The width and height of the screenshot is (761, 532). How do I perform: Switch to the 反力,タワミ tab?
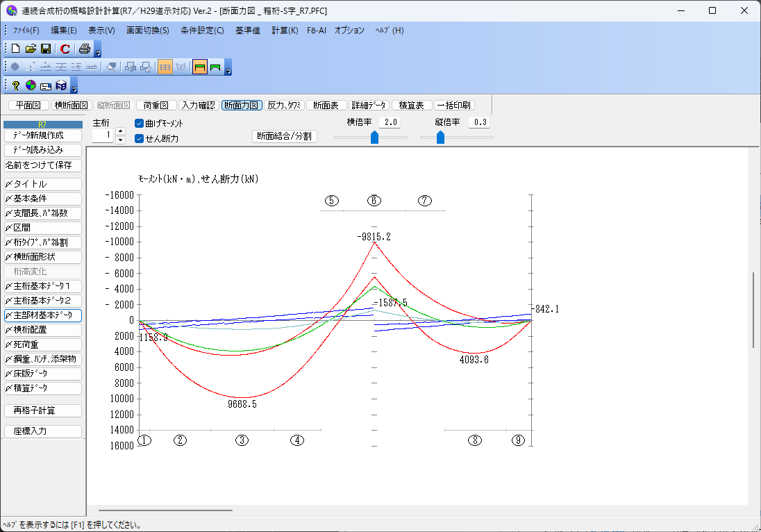pos(284,106)
